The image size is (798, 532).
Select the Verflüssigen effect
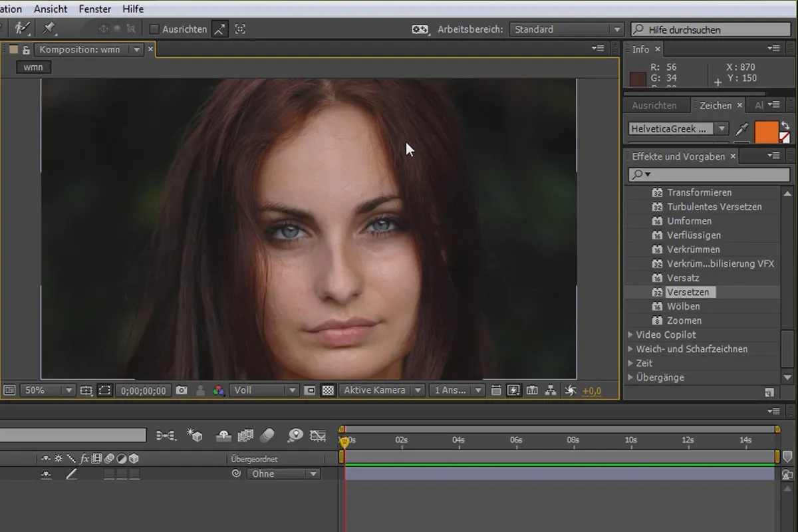tap(694, 235)
